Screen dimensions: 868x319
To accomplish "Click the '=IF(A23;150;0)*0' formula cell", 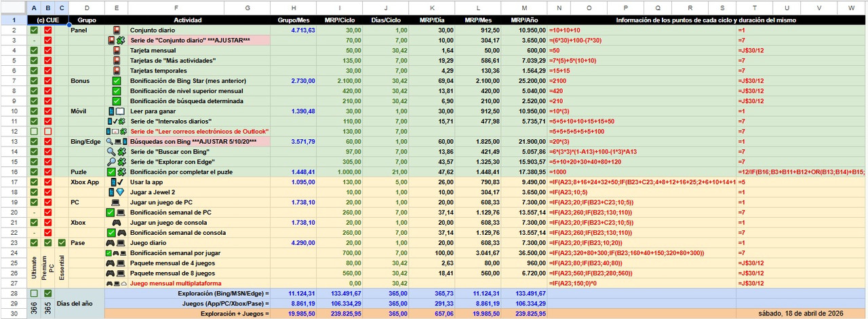I will [x=642, y=283].
